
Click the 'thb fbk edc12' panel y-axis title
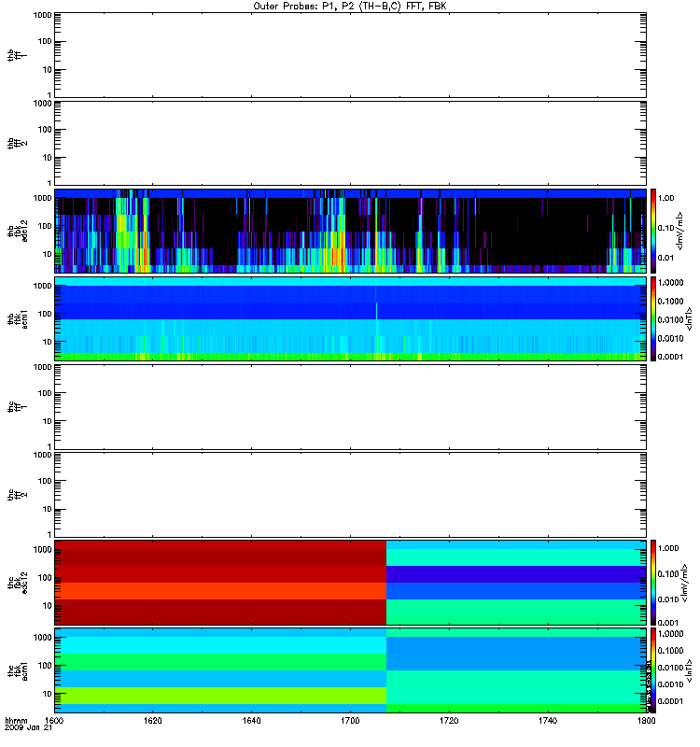(x=18, y=231)
